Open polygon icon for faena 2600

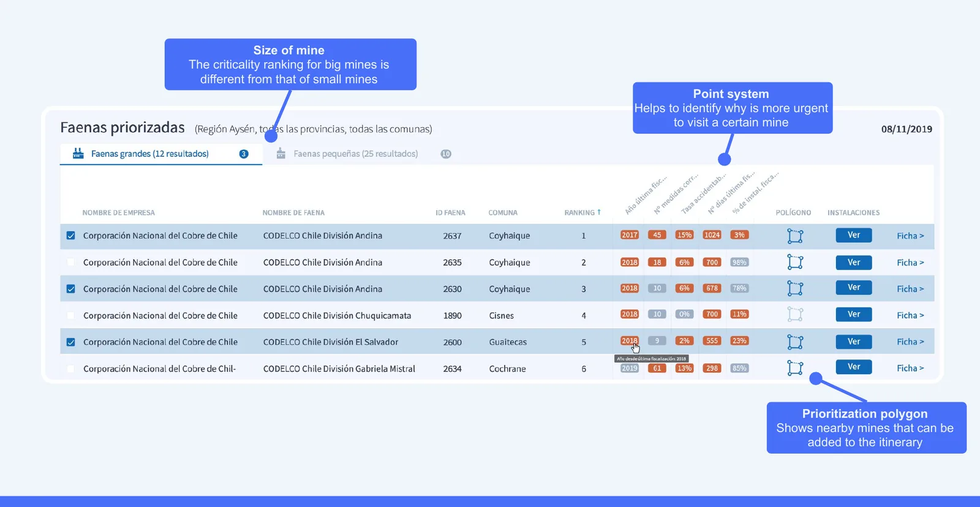pyautogui.click(x=795, y=342)
